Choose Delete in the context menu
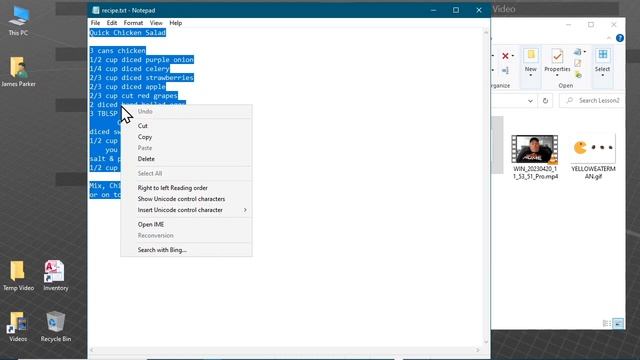This screenshot has height=360, width=640. pyautogui.click(x=186, y=159)
